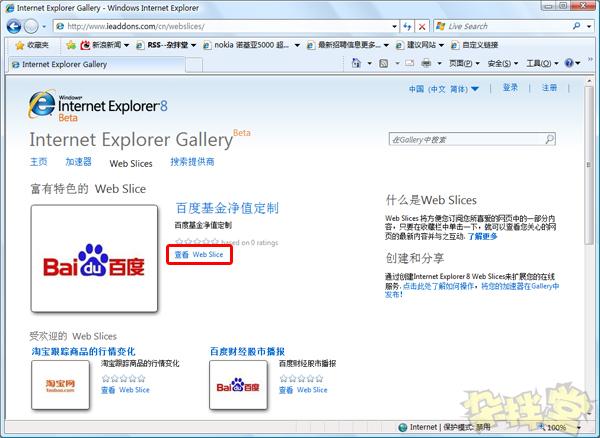Open a new blank tab

194,65
